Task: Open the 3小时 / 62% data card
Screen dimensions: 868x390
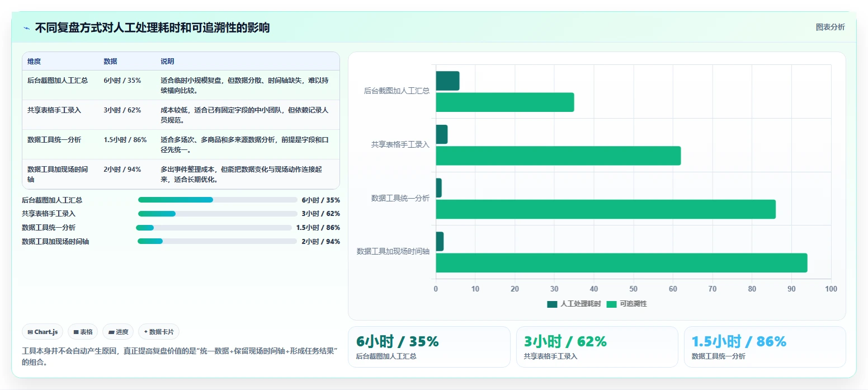Action: 597,347
